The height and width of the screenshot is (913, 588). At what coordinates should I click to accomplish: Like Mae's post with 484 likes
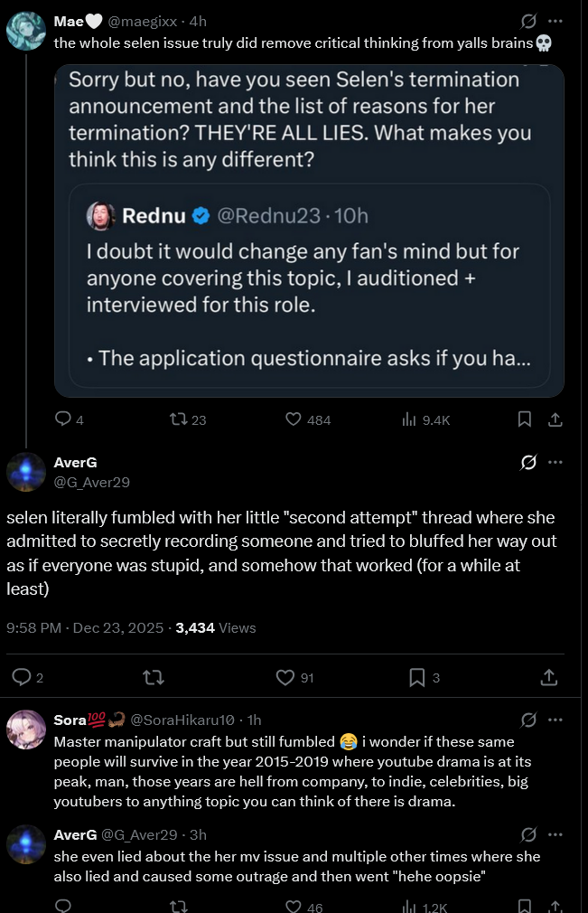coord(293,419)
